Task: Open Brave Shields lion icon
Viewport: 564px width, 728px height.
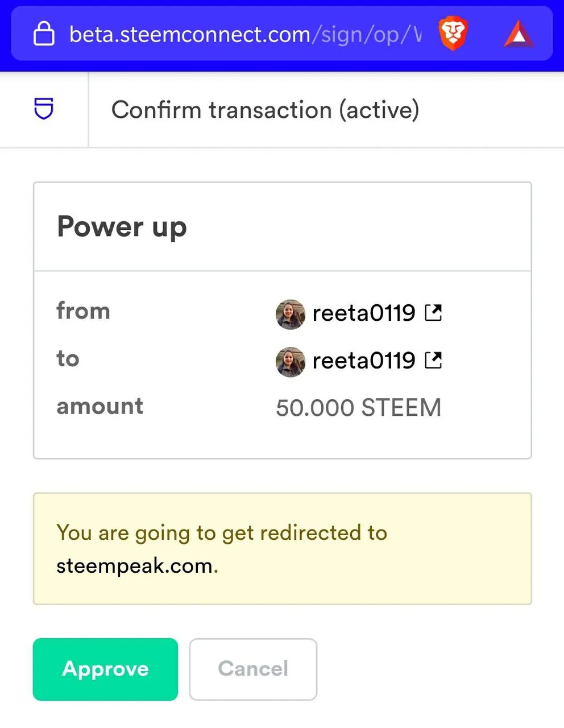Action: (453, 34)
